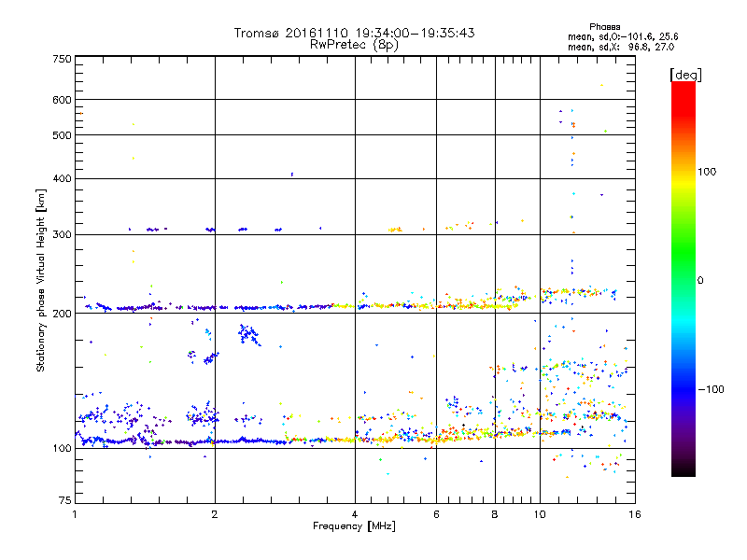Click the y-axis tick label '200'
The image size is (747, 560).
pos(63,314)
